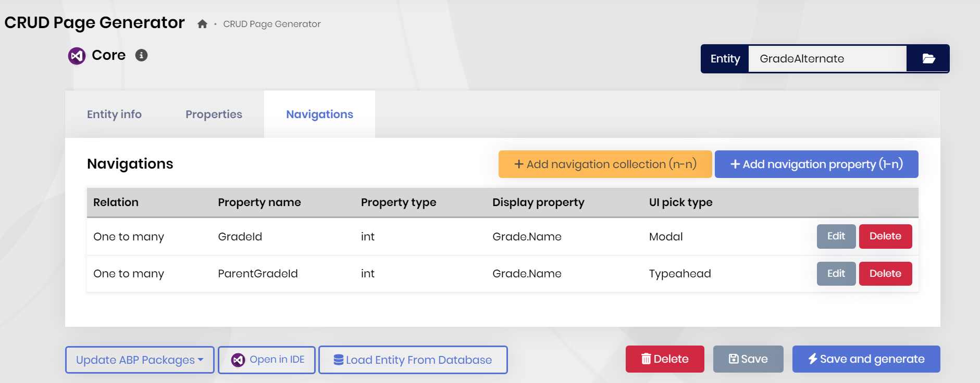Image resolution: width=980 pixels, height=383 pixels.
Task: Edit the GradeId navigation row
Action: [836, 236]
